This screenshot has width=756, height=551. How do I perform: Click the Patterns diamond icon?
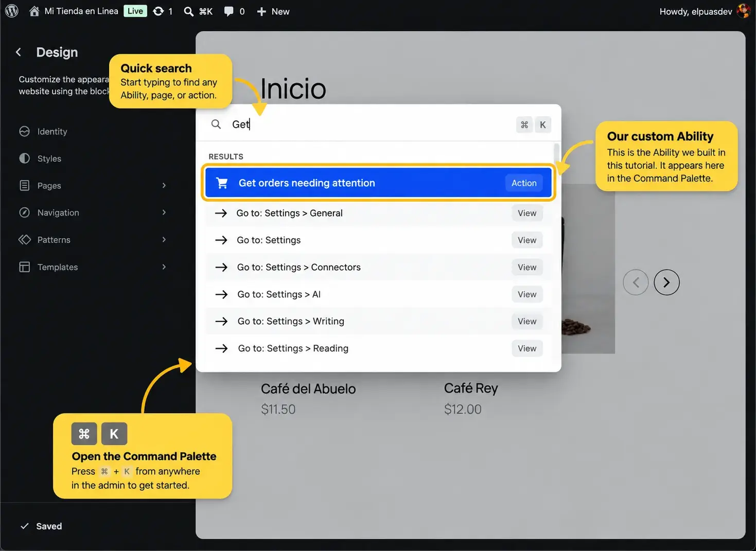24,240
